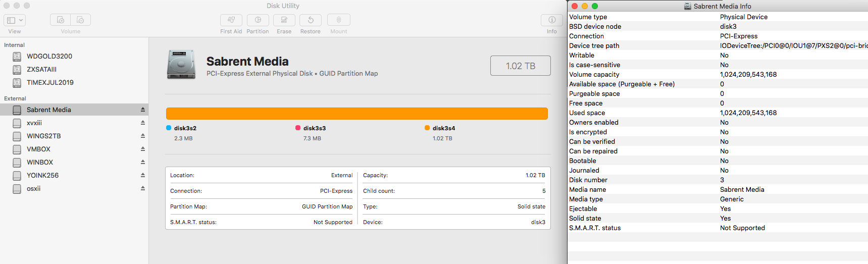Select the WDGOLD3200 internal disk

[x=74, y=56]
